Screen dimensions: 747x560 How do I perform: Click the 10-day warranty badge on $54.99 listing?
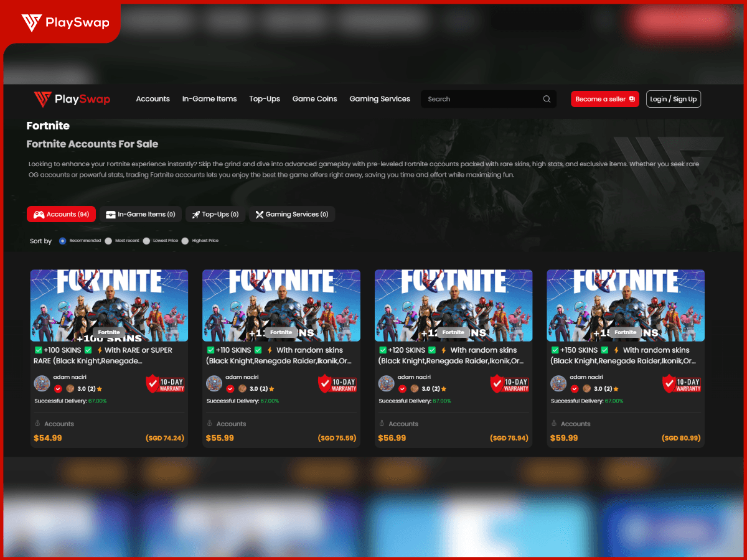pyautogui.click(x=165, y=384)
